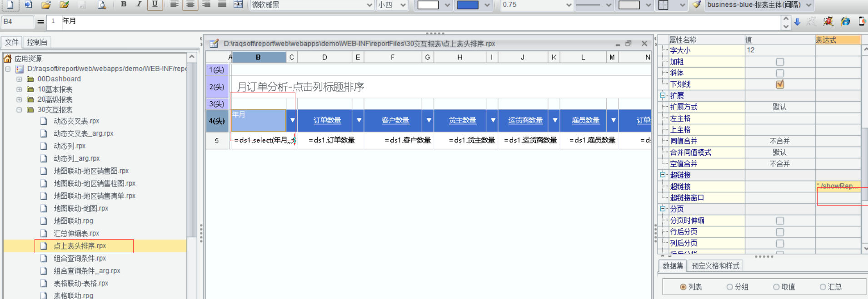Open the business-blue style dropdown
The height and width of the screenshot is (299, 868).
click(809, 5)
